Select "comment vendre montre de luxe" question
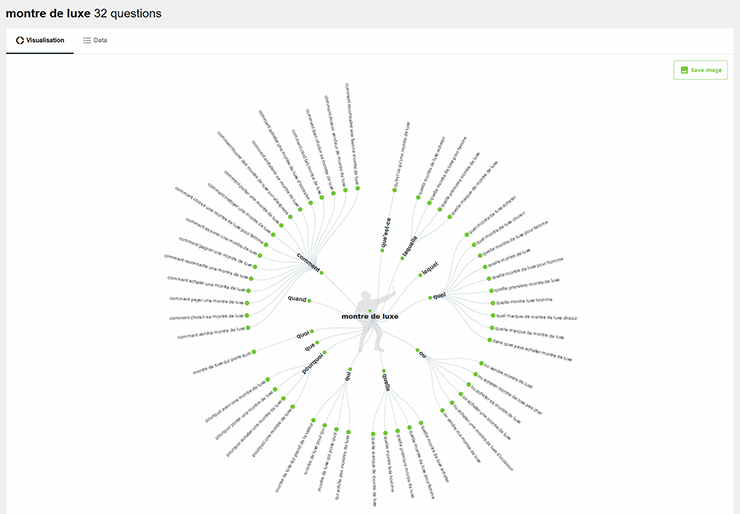 coord(211,334)
